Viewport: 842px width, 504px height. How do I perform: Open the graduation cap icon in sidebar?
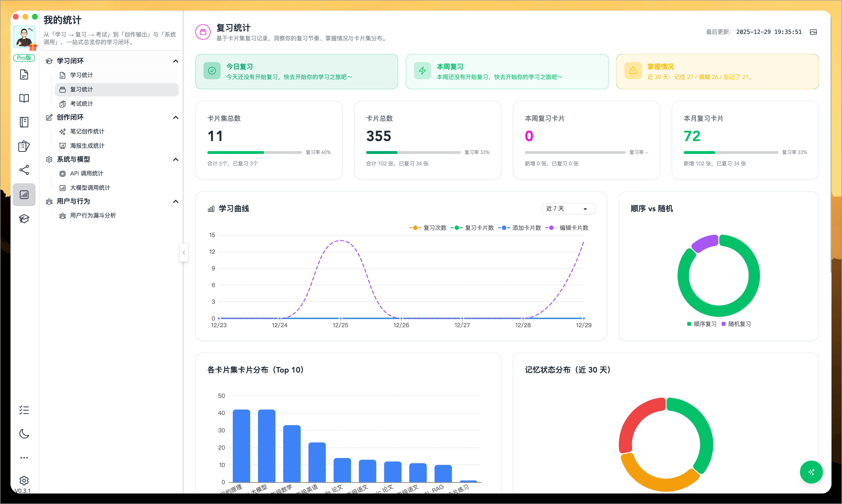(24, 219)
